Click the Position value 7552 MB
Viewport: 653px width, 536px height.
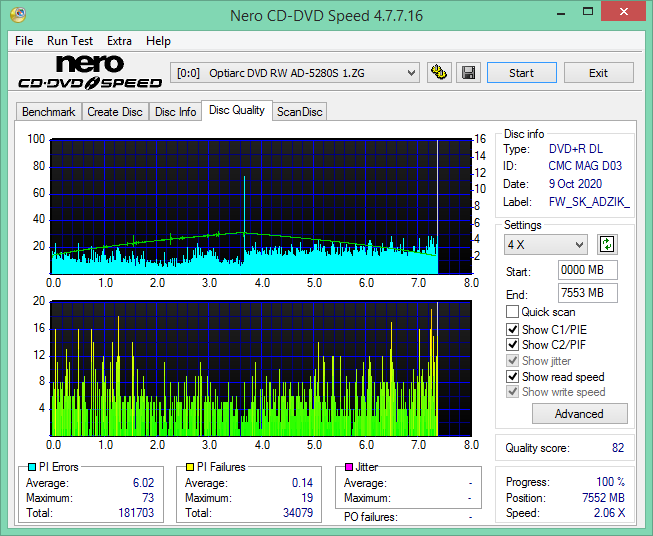(x=603, y=498)
